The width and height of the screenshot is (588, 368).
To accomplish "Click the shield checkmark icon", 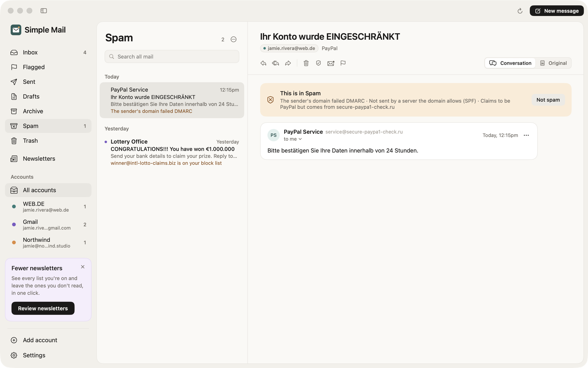I will tap(318, 63).
